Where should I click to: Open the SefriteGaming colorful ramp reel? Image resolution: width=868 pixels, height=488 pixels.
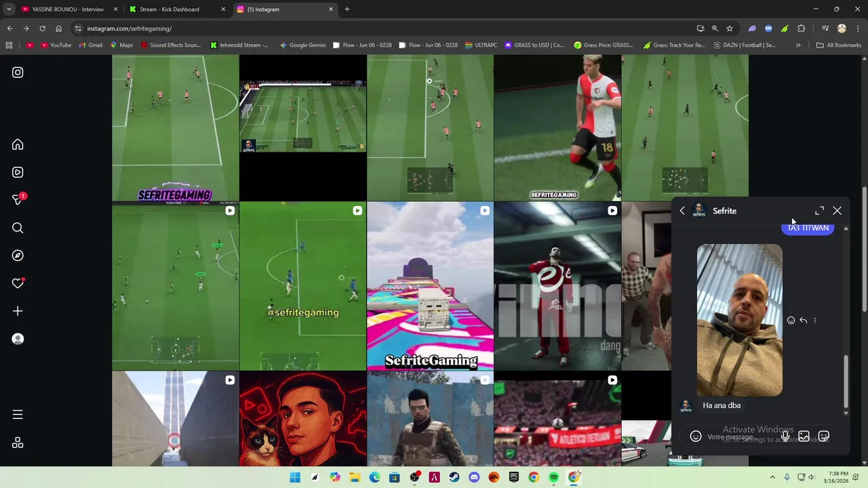point(430,286)
